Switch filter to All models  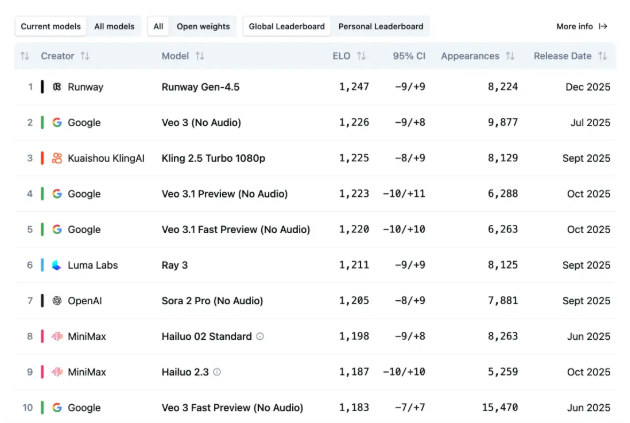(114, 26)
